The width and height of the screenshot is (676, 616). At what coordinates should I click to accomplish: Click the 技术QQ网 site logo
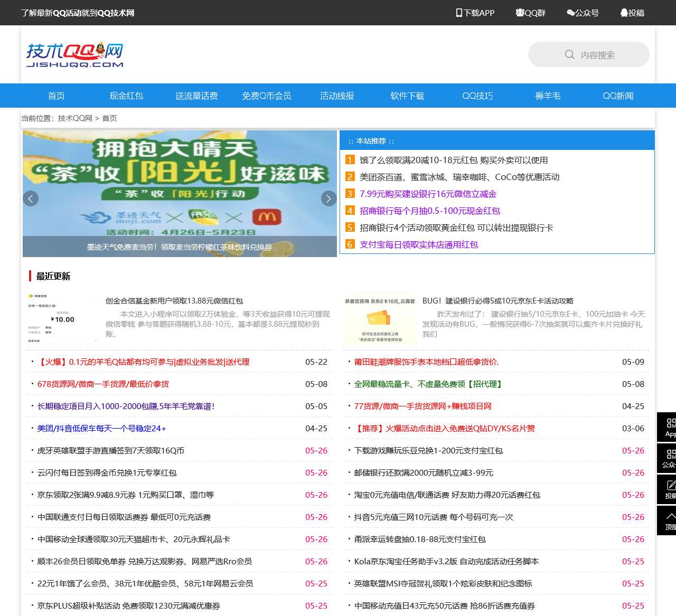coord(74,55)
